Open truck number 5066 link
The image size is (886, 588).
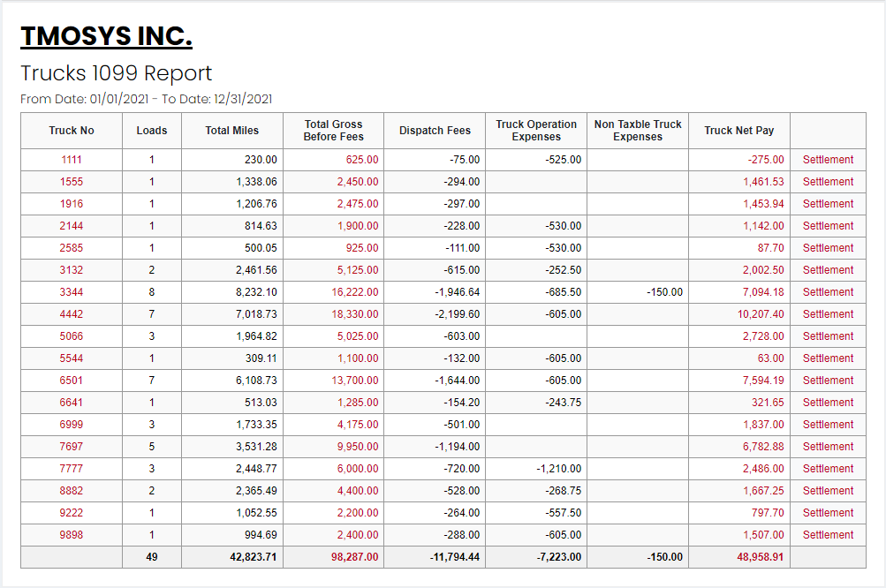coord(72,336)
